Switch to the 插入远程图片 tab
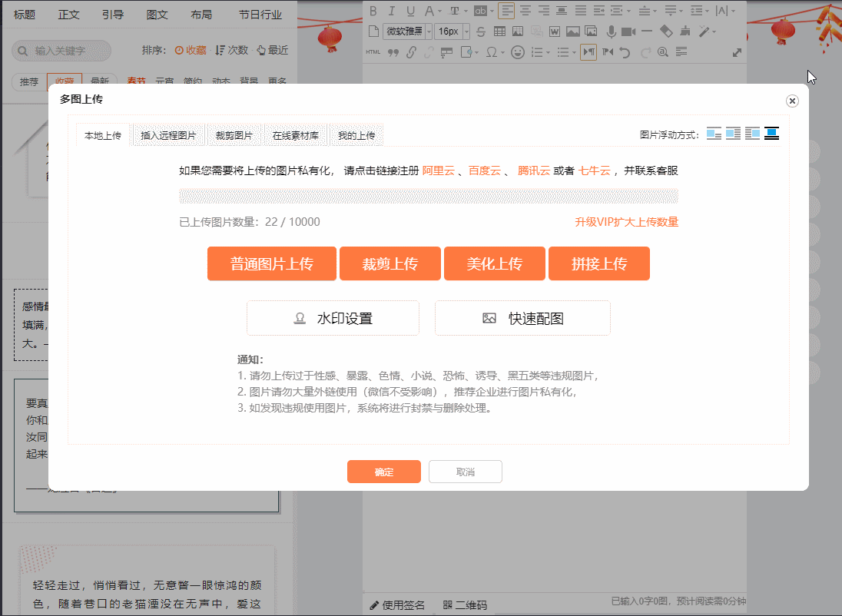The image size is (842, 616). point(168,135)
